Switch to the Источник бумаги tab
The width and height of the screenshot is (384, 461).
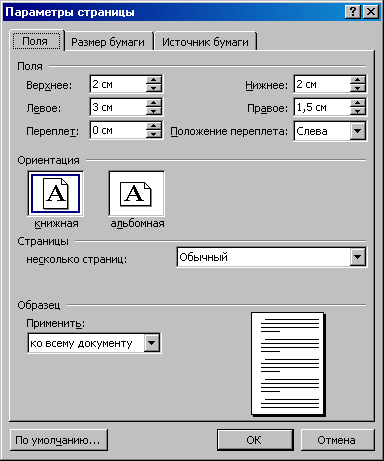pyautogui.click(x=205, y=42)
